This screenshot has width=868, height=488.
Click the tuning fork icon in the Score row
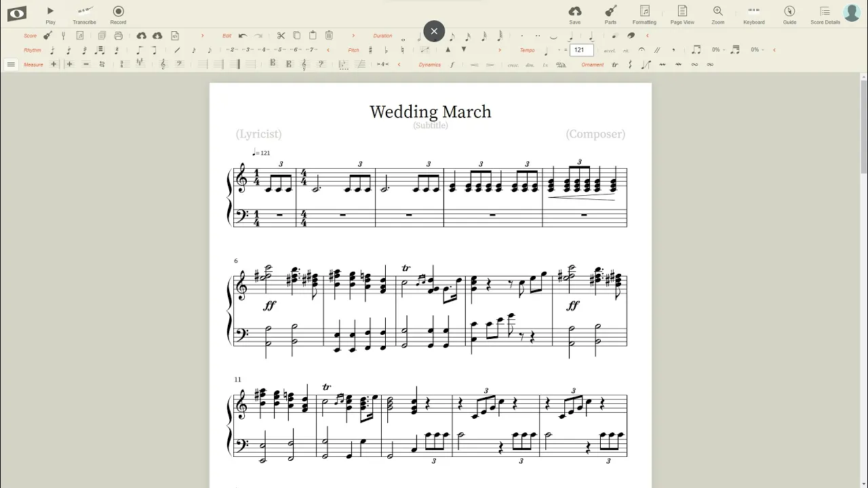coord(64,36)
